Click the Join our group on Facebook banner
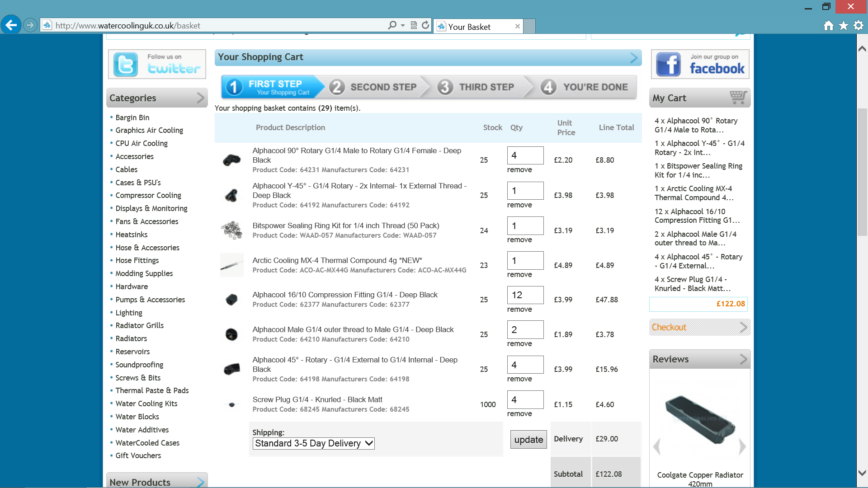Image resolution: width=868 pixels, height=488 pixels. click(x=700, y=64)
